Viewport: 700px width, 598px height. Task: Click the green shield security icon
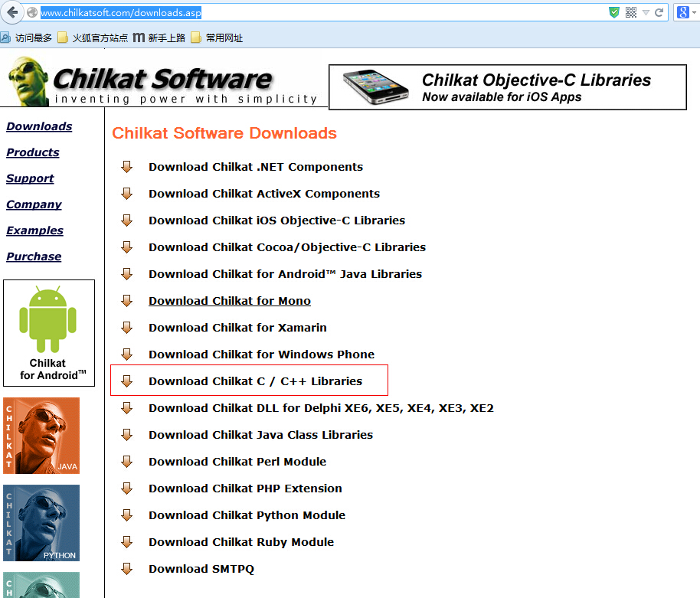614,12
